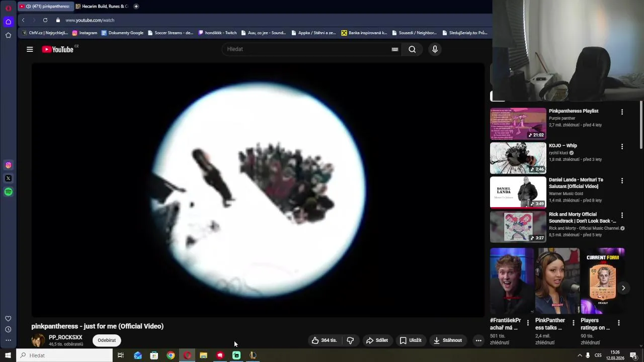Viewport: 644px width, 362px height.
Task: Click the video player area
Action: point(258,190)
